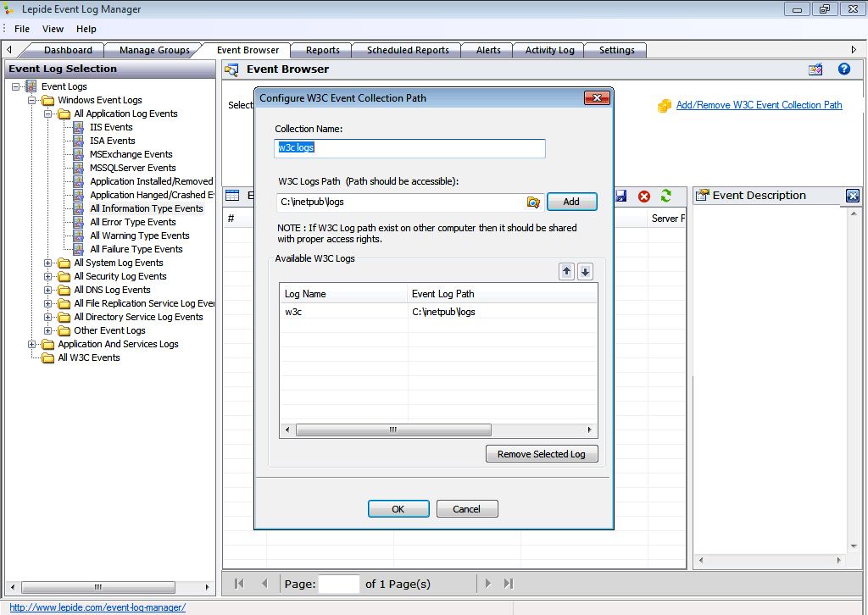Expand All Security Log Events
Screen dimensions: 868x615
pyautogui.click(x=48, y=276)
